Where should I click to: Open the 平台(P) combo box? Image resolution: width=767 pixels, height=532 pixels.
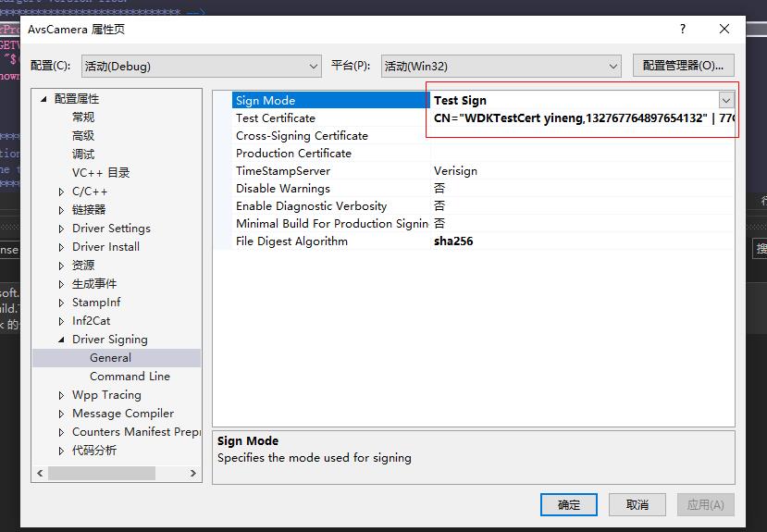(501, 66)
